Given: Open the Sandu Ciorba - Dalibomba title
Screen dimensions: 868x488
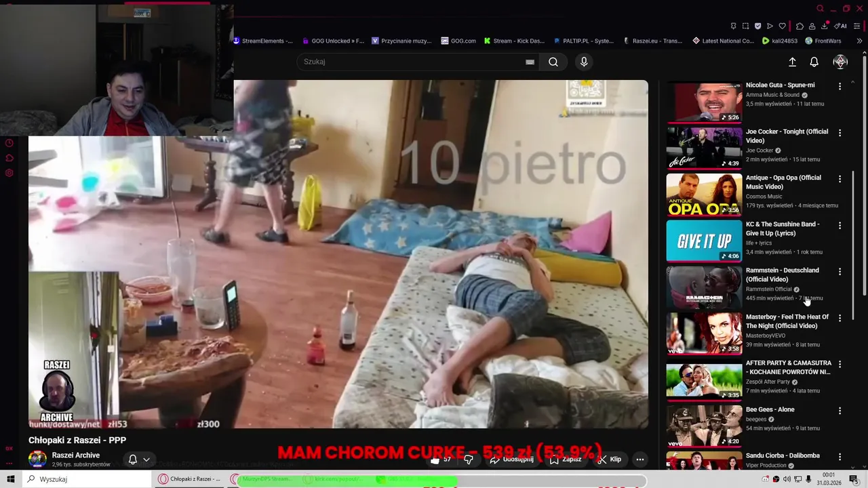Looking at the screenshot, I should coord(783,455).
